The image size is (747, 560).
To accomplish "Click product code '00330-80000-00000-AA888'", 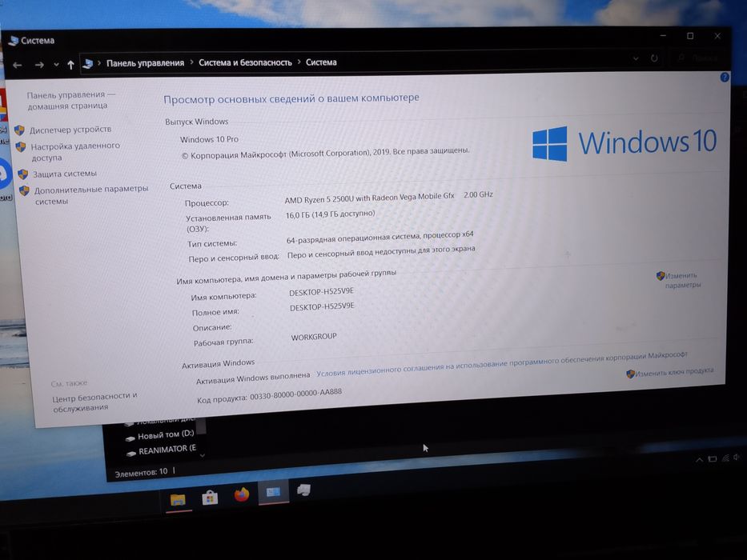I will 295,394.
